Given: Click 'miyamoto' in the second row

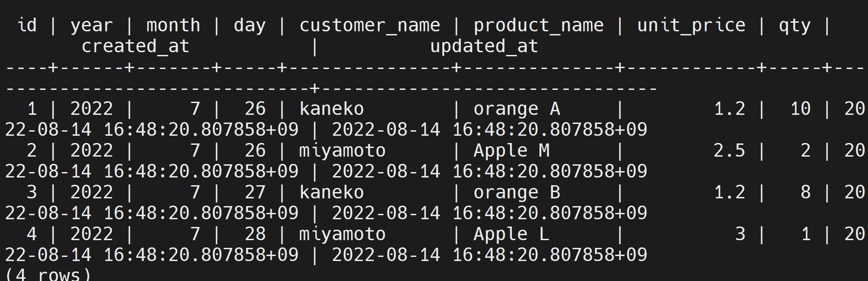Looking at the screenshot, I should (342, 151).
